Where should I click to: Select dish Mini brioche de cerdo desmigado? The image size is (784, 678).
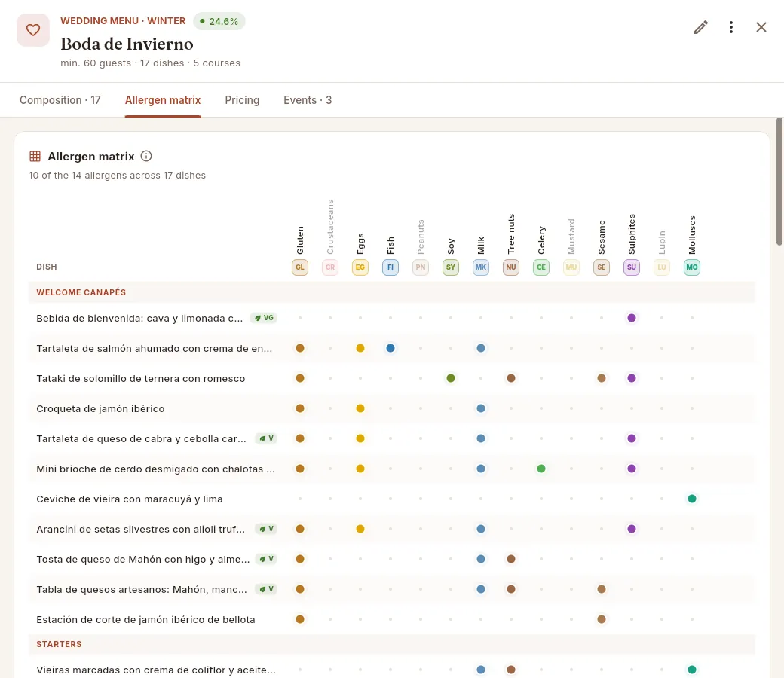155,469
